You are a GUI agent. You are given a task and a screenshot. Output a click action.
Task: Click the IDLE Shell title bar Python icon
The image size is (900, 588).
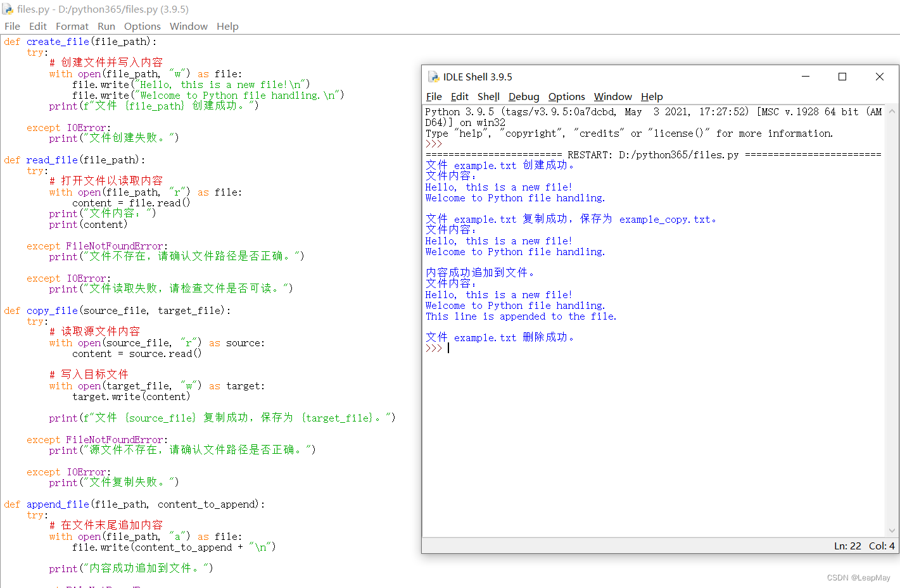click(x=434, y=77)
